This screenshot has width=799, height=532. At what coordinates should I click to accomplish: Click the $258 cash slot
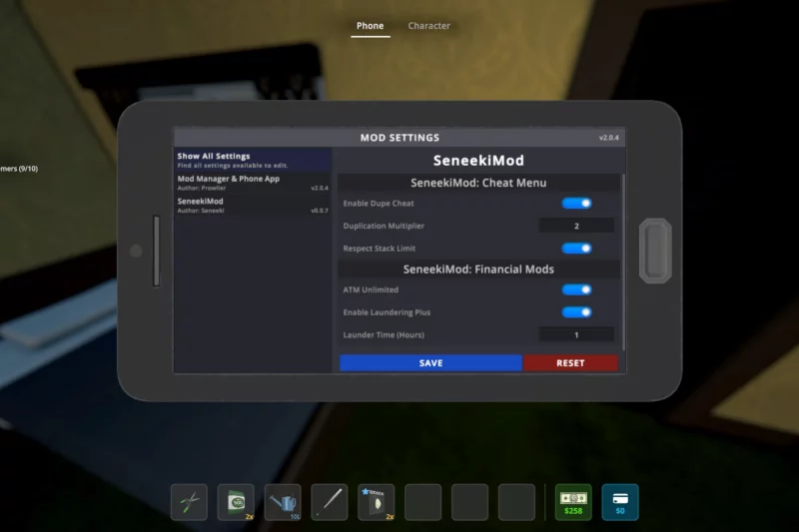573,502
